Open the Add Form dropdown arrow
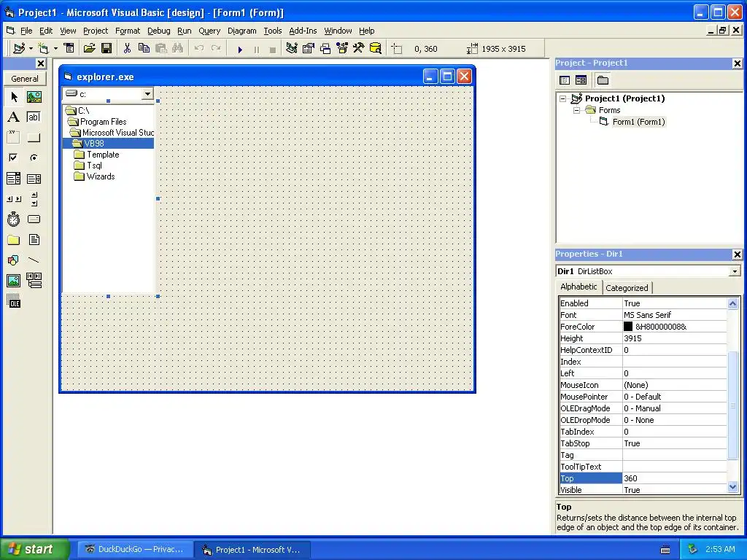Screen dimensions: 747x560 point(55,49)
